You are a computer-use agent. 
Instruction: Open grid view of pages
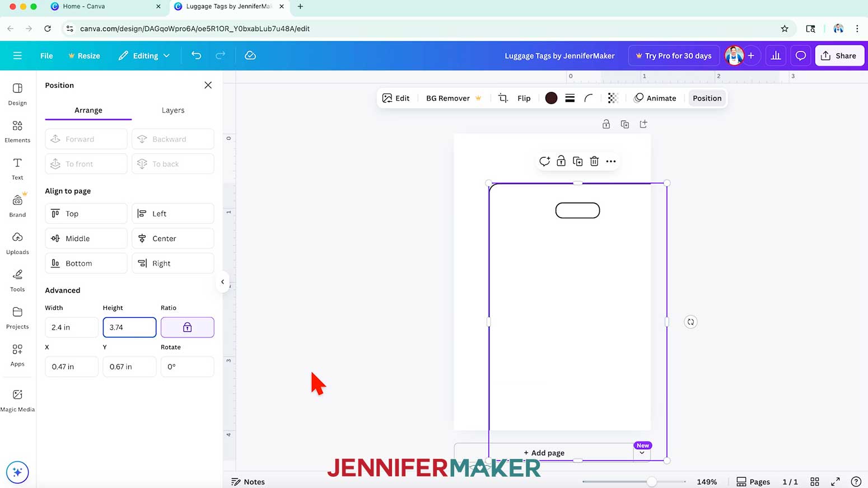815,482
